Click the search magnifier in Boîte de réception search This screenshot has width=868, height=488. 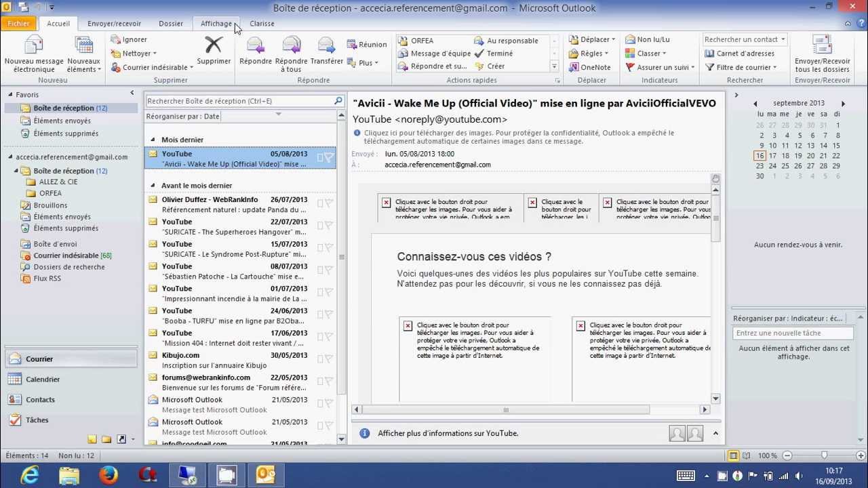338,101
